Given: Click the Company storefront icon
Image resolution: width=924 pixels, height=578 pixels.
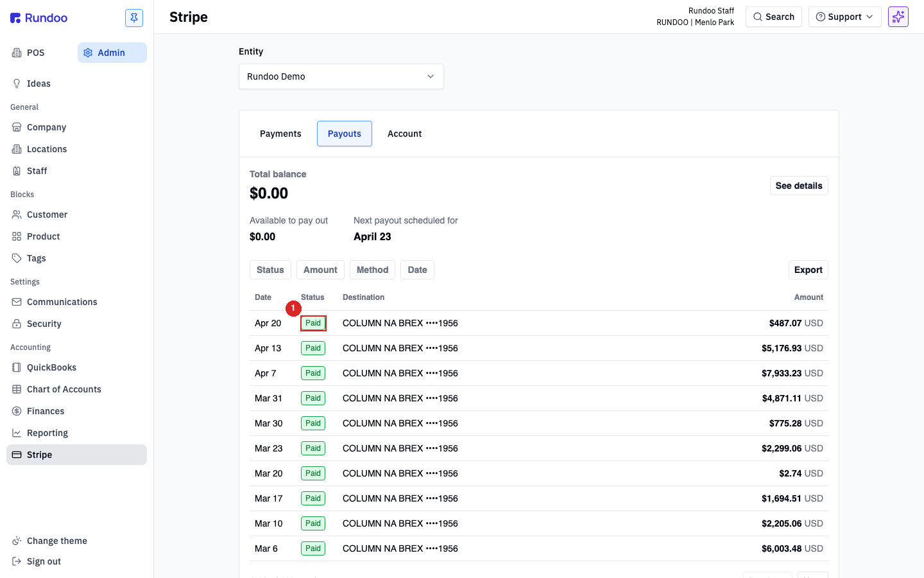Looking at the screenshot, I should click(17, 127).
